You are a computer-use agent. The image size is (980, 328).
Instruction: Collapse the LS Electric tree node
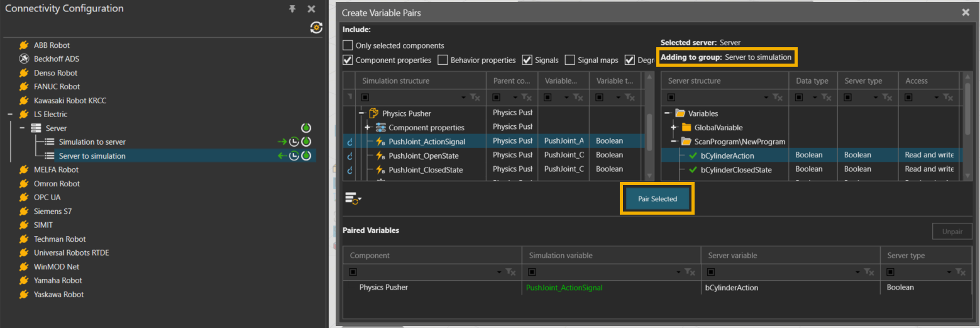10,114
